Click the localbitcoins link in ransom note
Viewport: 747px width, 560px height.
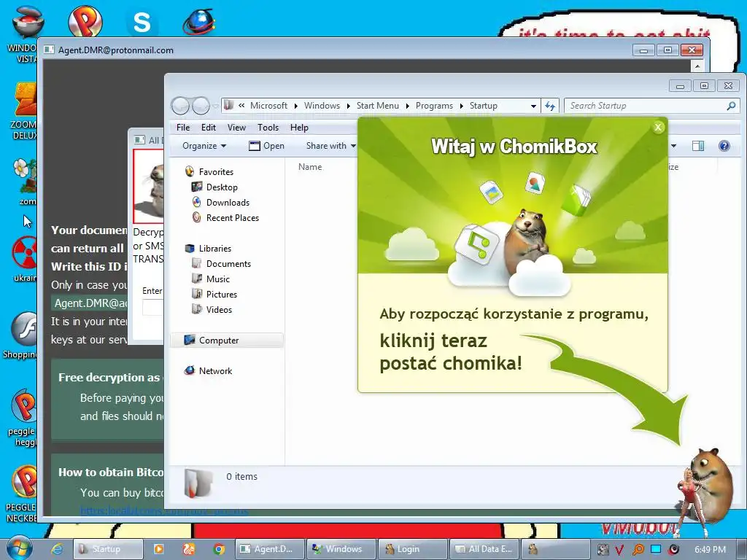pos(164,511)
